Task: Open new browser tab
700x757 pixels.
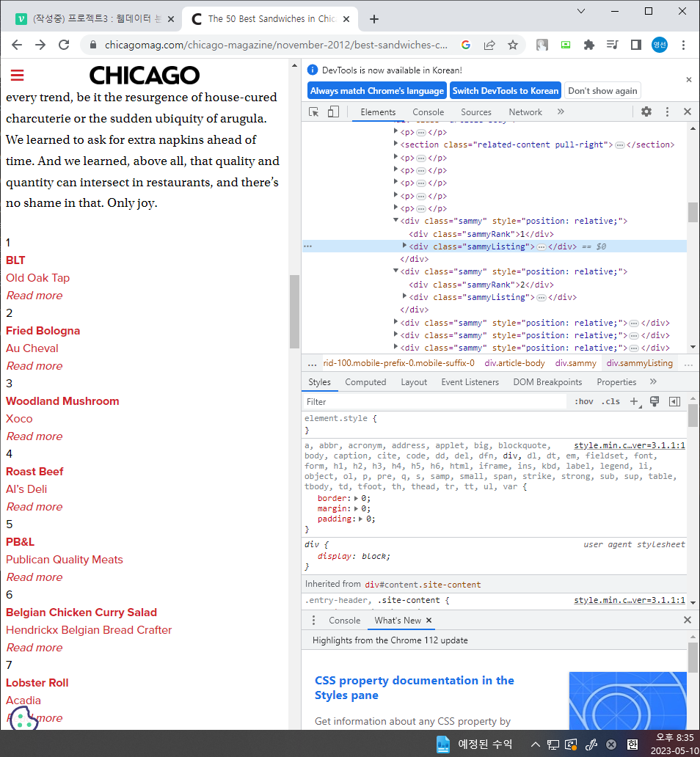Action: point(374,19)
